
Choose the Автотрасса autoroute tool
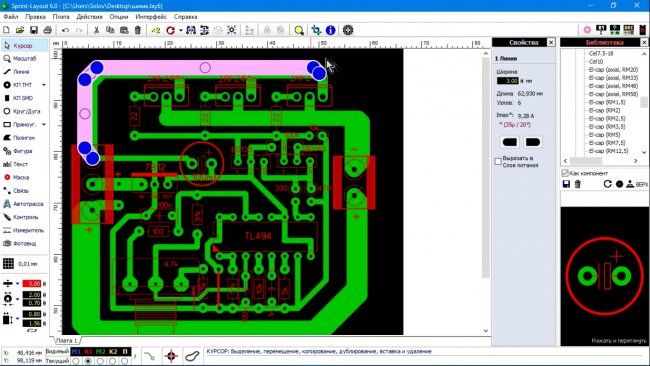(23, 204)
